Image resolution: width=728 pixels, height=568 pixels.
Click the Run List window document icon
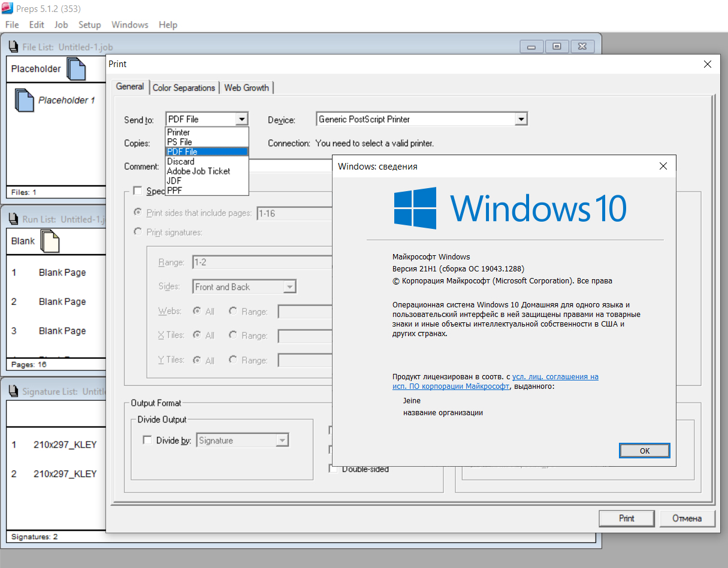point(13,219)
